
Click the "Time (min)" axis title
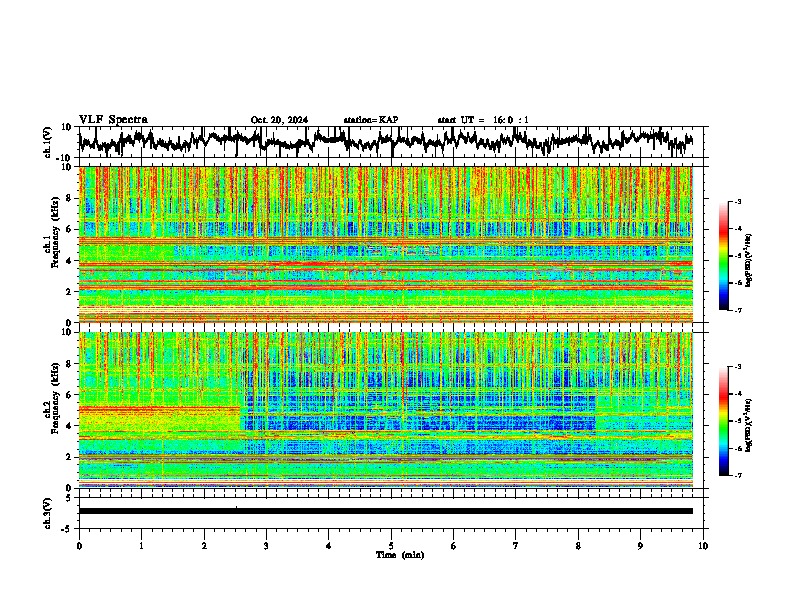click(400, 555)
